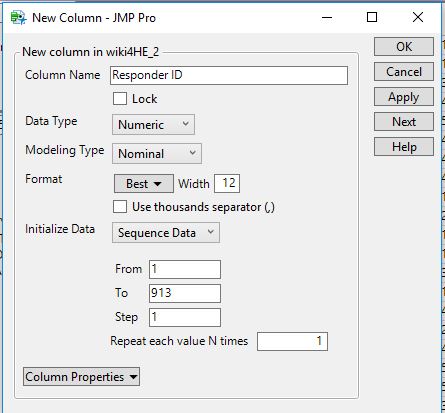Click the Width input field
This screenshot has height=413, width=445.
coord(227,183)
